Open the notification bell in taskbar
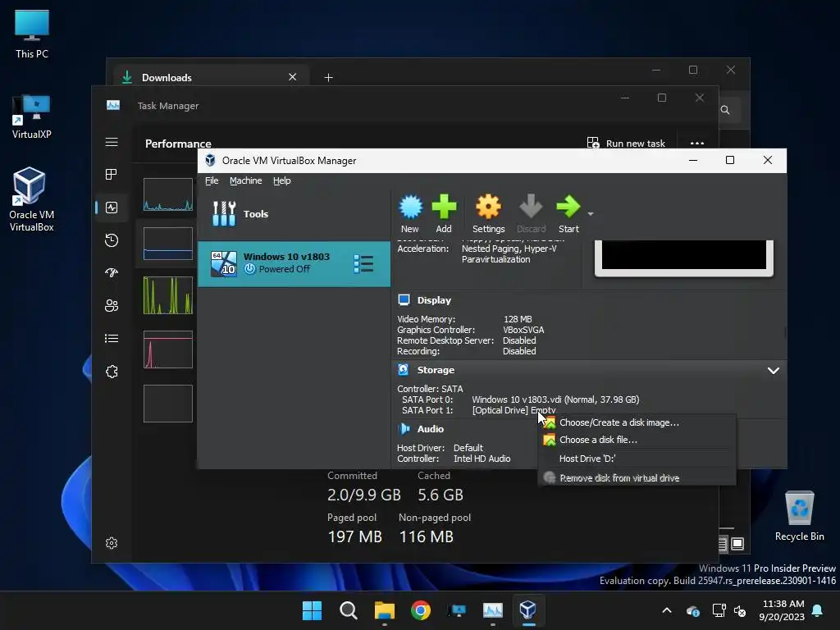Viewport: 840px width, 630px height. [818, 610]
